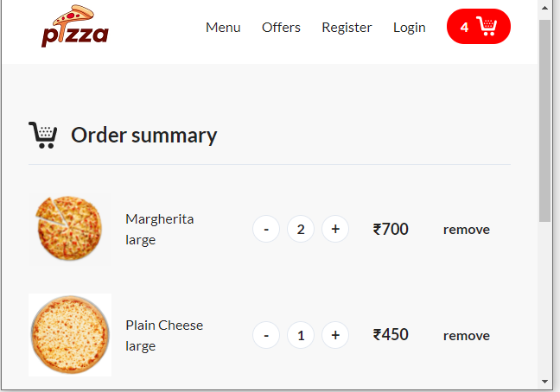This screenshot has height=392, width=560.
Task: Click the cart icon beside Order summary
Action: coord(43,135)
